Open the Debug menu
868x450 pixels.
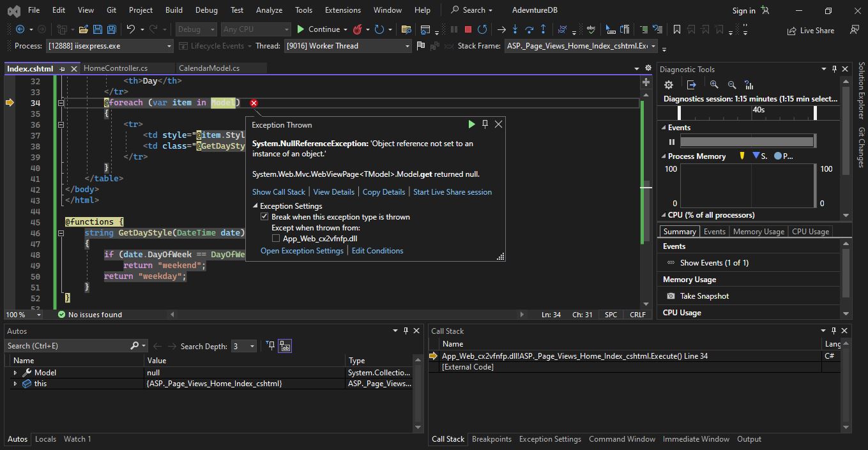pyautogui.click(x=206, y=10)
